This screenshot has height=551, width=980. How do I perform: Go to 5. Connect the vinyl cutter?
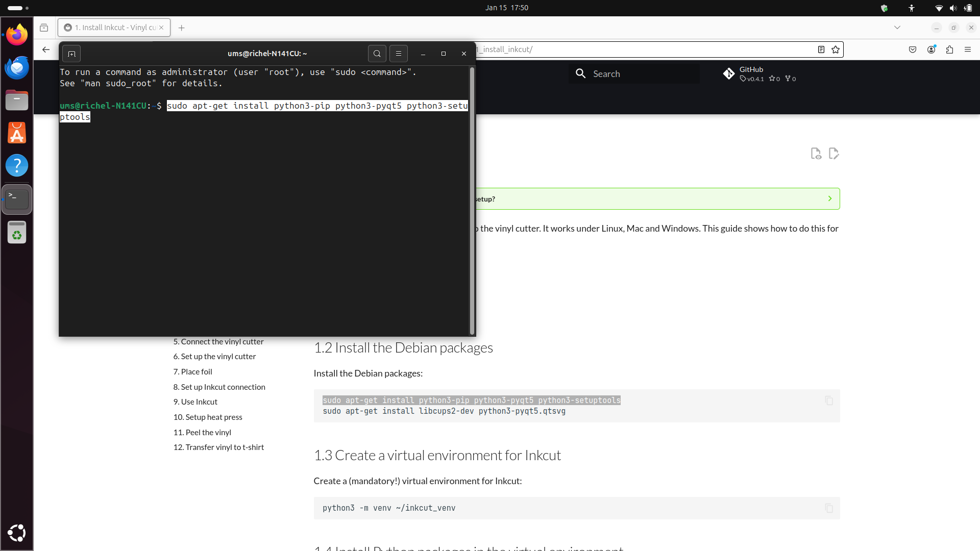[218, 342]
